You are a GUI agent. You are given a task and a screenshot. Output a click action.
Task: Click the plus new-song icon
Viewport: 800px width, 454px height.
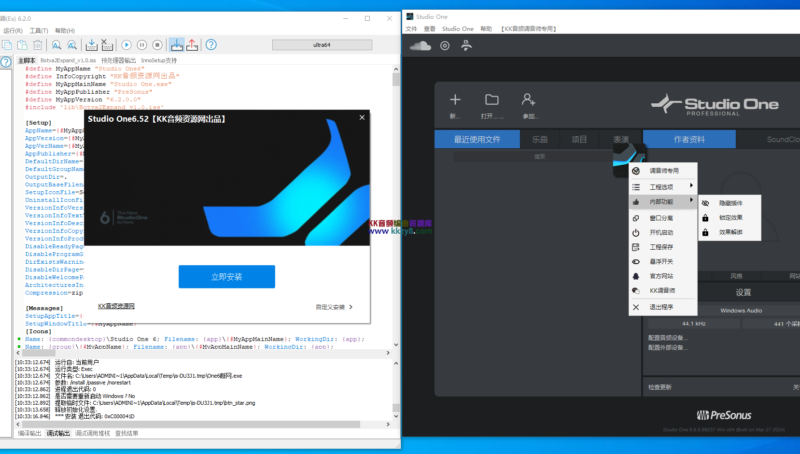coord(455,99)
